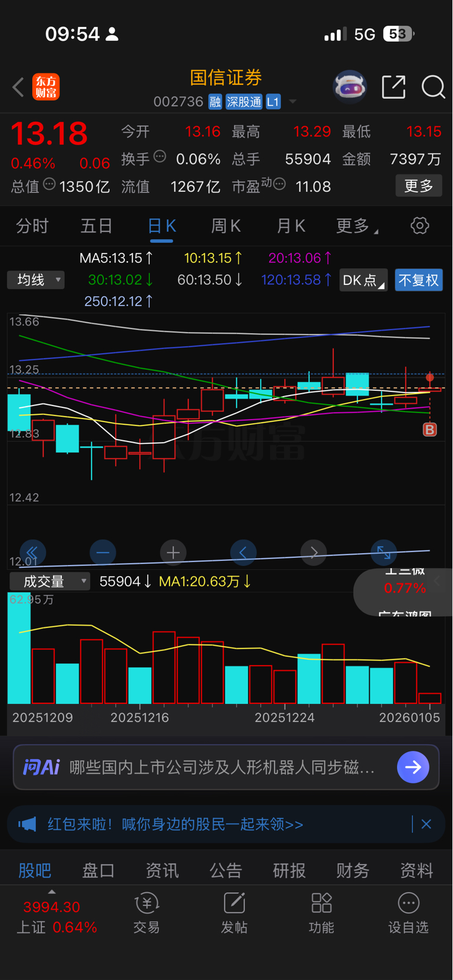Screen dimensions: 453x980
Task: Tap info icon next to 总值
Action: (x=49, y=184)
